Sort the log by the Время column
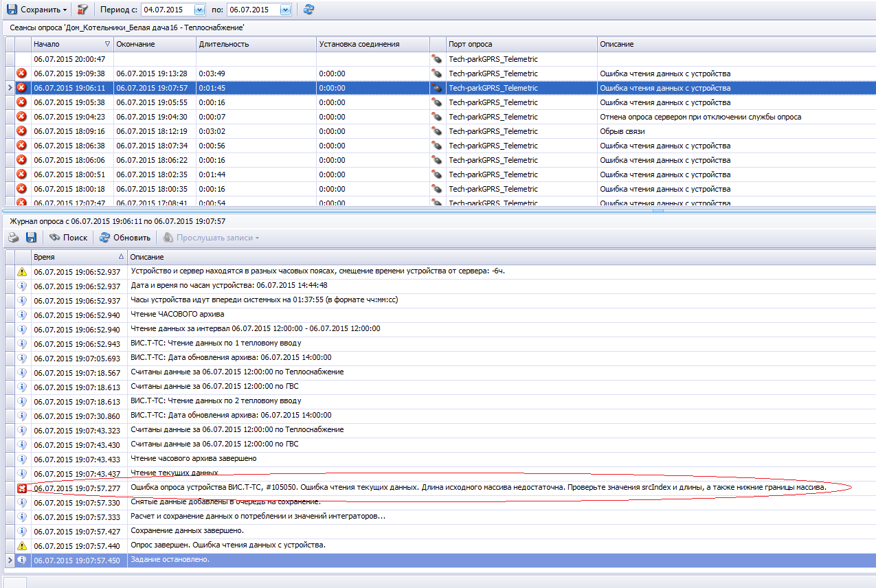 pos(79,257)
